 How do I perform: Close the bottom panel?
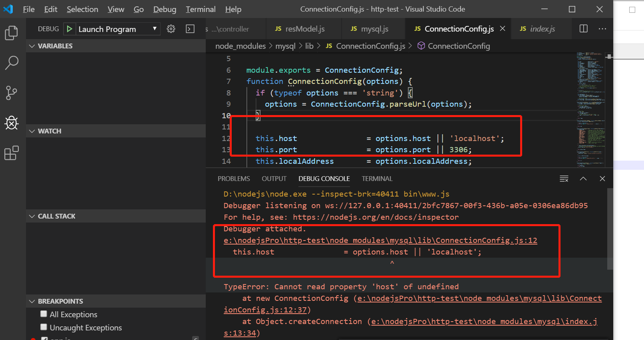click(602, 179)
